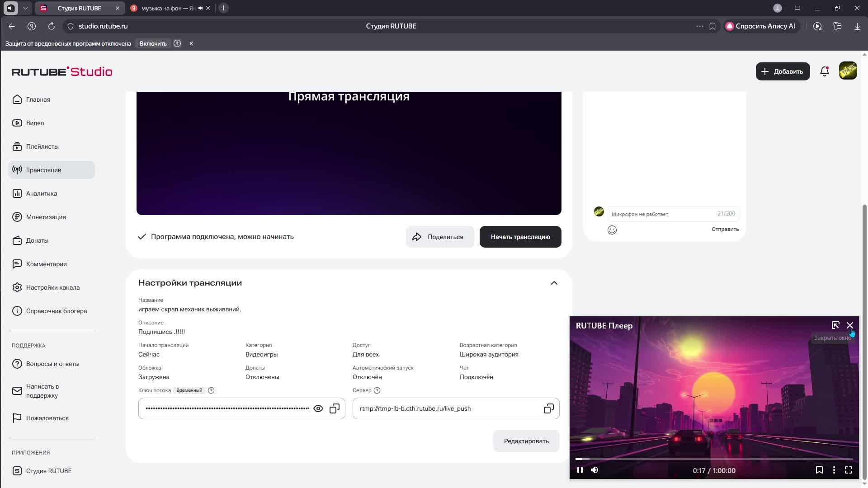Copy the RTMP server URL
Viewport: 868px width, 488px height.
(x=548, y=408)
